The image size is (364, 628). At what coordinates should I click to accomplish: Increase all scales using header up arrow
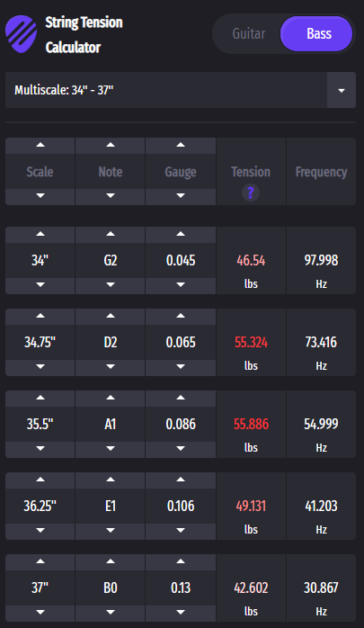[40, 146]
